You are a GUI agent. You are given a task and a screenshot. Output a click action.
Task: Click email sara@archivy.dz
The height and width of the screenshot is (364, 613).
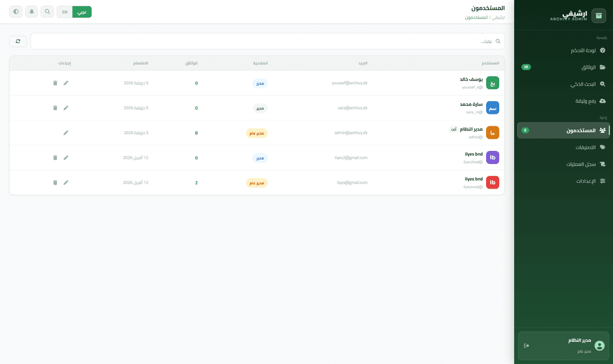[x=353, y=108]
